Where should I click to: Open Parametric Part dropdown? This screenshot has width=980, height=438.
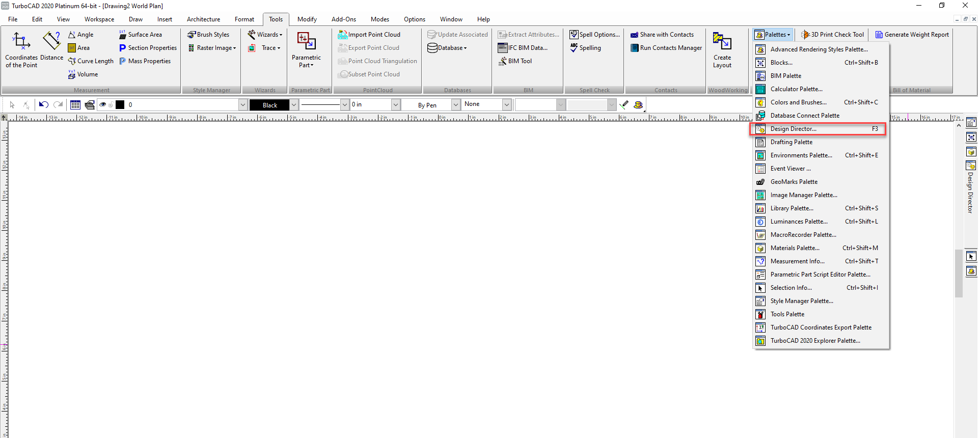tap(306, 50)
